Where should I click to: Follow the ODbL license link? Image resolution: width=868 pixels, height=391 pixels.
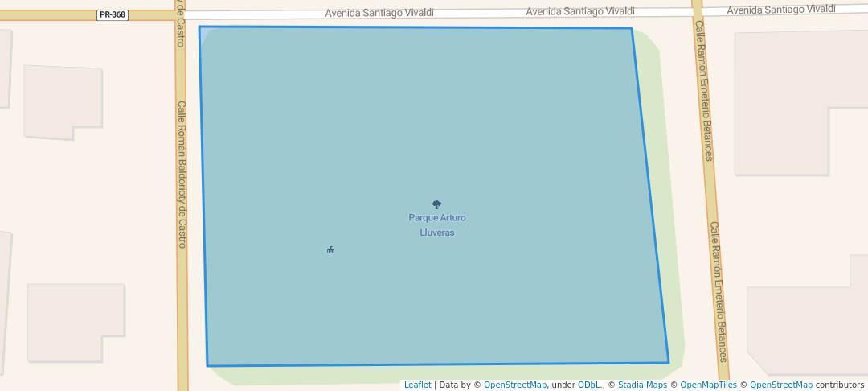point(590,385)
